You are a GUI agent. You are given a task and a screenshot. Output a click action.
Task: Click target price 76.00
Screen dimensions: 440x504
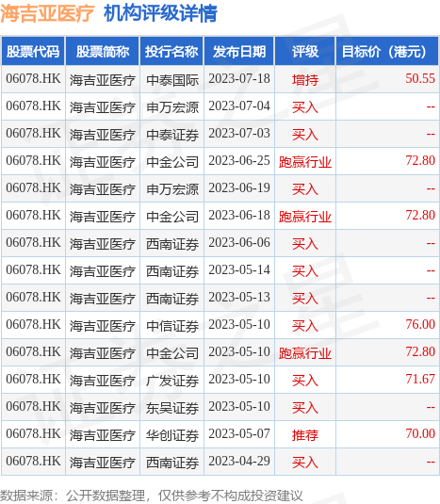420,325
